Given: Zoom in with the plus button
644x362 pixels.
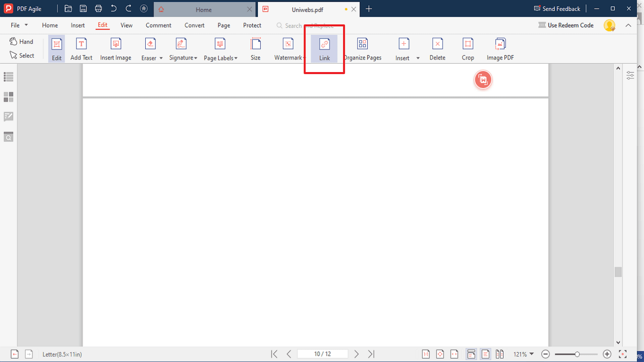Looking at the screenshot, I should pos(607,354).
